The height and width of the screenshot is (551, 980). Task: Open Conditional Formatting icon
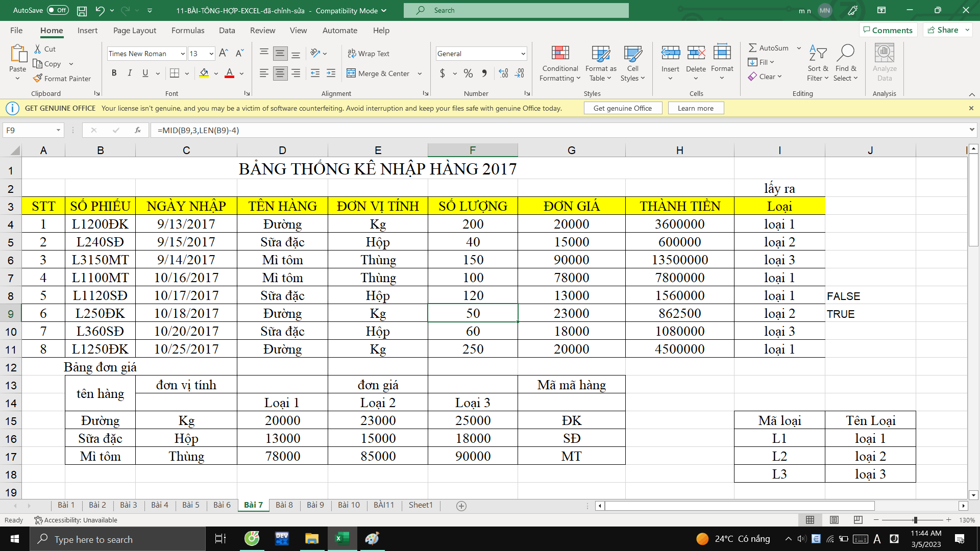point(560,53)
